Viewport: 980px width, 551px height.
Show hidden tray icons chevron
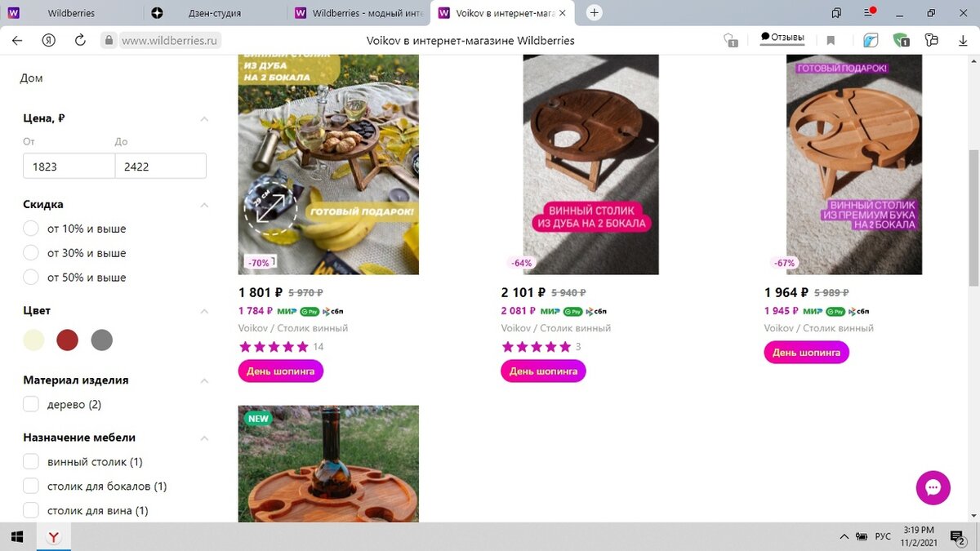pyautogui.click(x=844, y=536)
